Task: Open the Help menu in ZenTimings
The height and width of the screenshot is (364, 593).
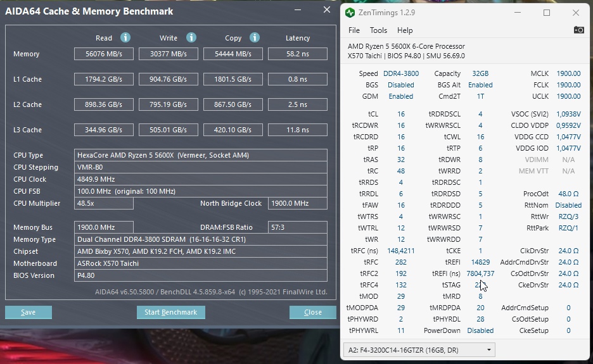Action: [405, 30]
